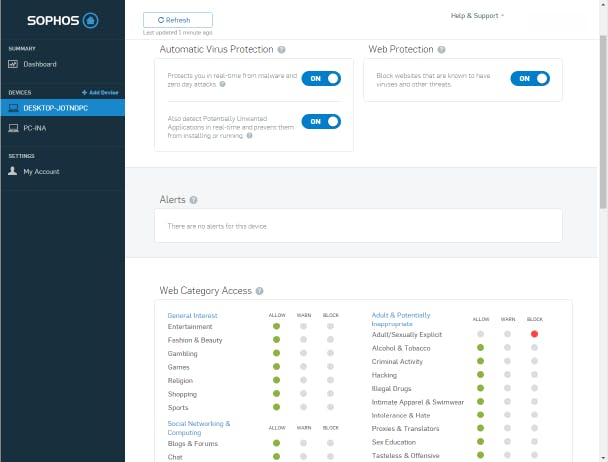
Task: Click the DESKTOP-JOTNDPC laptop icon
Action: click(x=14, y=108)
